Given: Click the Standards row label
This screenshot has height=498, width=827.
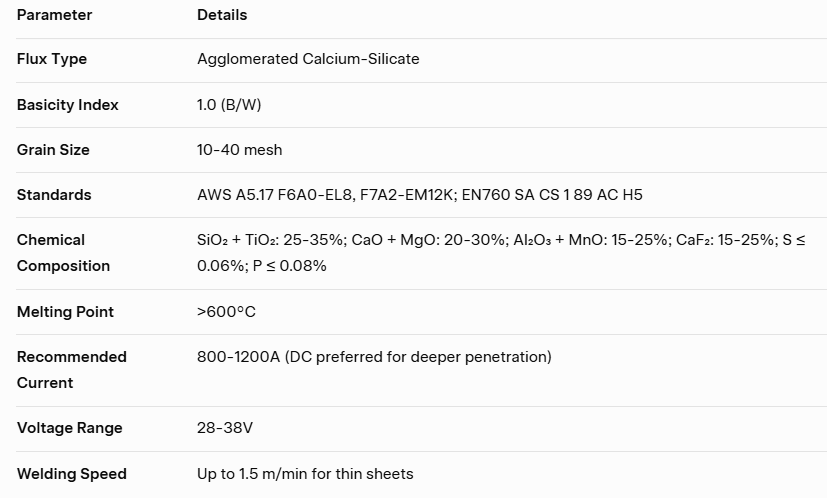Looking at the screenshot, I should click(x=54, y=195).
